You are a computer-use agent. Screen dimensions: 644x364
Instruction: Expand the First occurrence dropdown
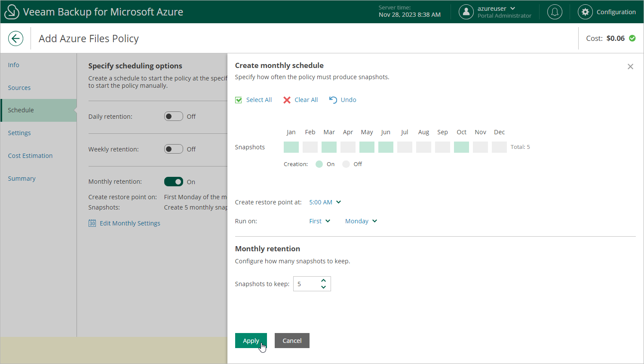[x=319, y=221]
